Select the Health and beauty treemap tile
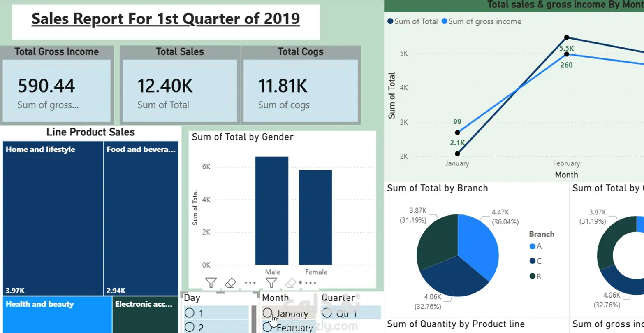Screen dimensions: 644x333 pyautogui.click(x=57, y=315)
